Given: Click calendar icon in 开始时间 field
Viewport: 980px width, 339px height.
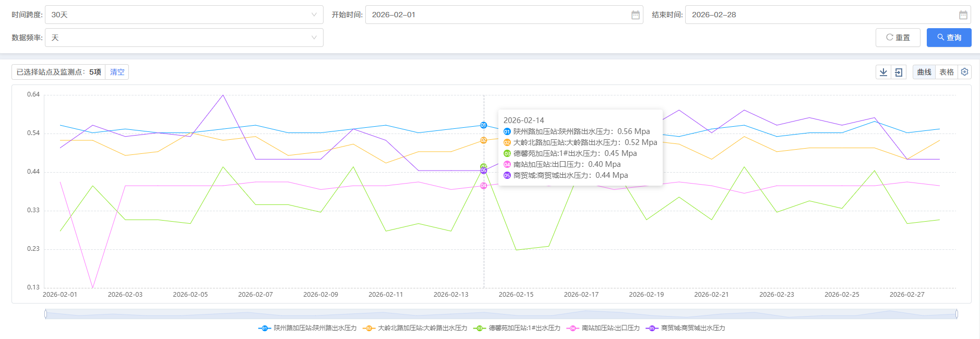Looking at the screenshot, I should click(635, 15).
